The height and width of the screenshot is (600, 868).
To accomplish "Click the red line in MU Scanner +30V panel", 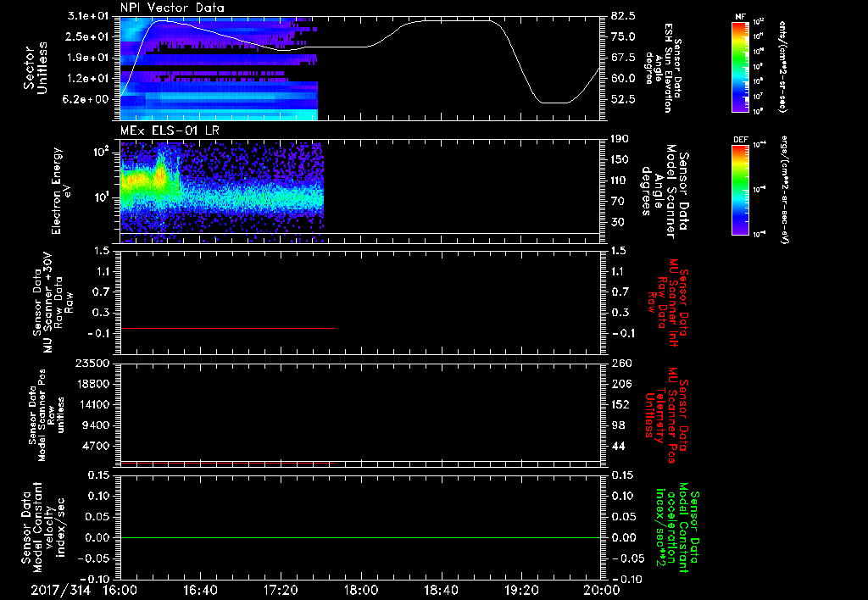I will [227, 328].
